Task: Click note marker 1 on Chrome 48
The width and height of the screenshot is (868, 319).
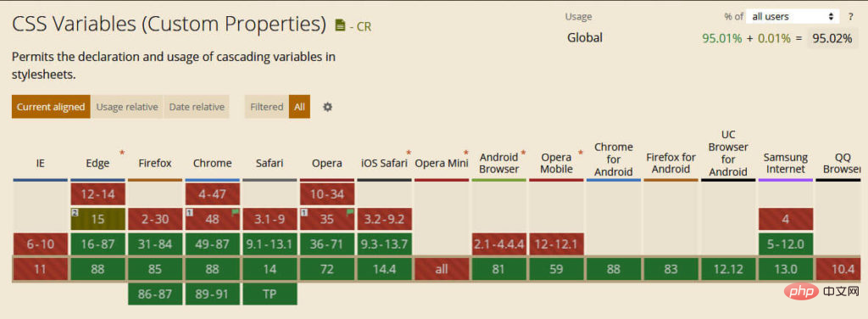Action: point(188,213)
